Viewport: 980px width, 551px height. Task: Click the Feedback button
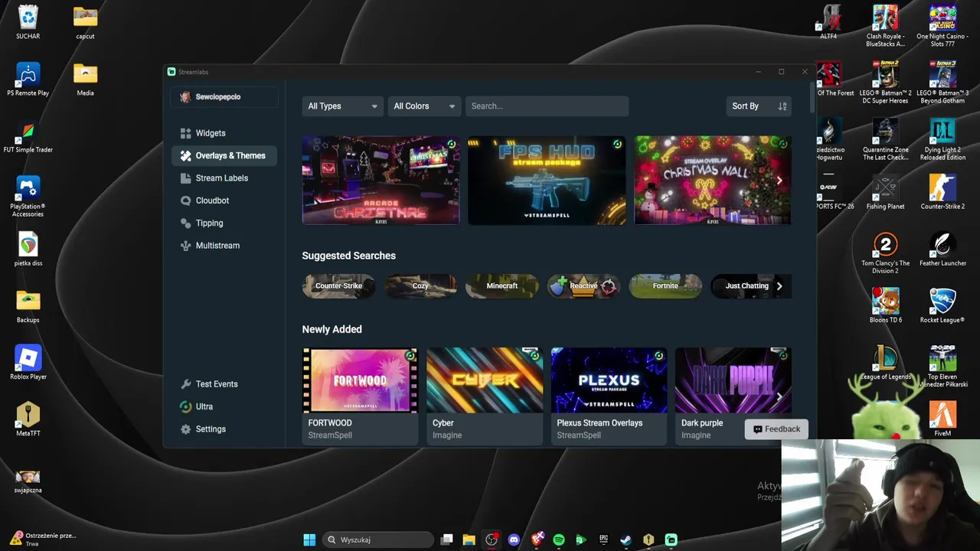click(x=776, y=429)
